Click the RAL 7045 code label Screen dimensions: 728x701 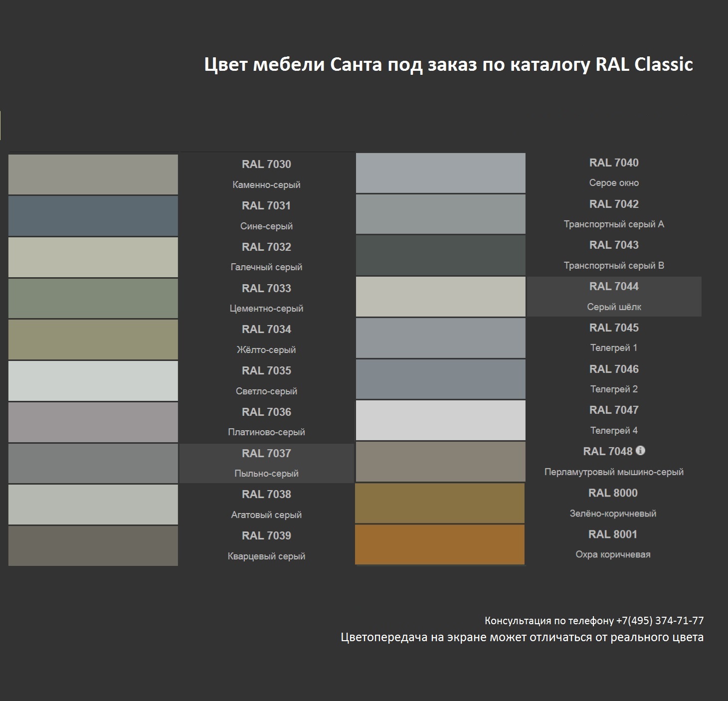pos(614,328)
